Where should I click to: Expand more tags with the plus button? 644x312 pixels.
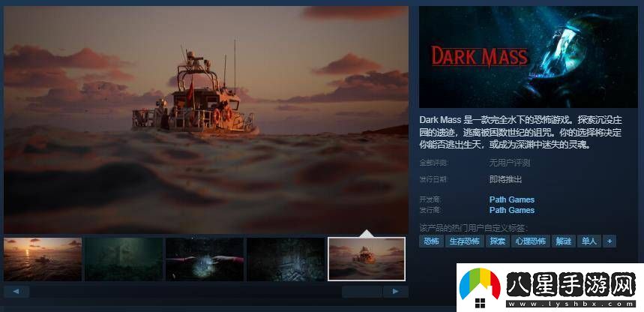pos(610,241)
